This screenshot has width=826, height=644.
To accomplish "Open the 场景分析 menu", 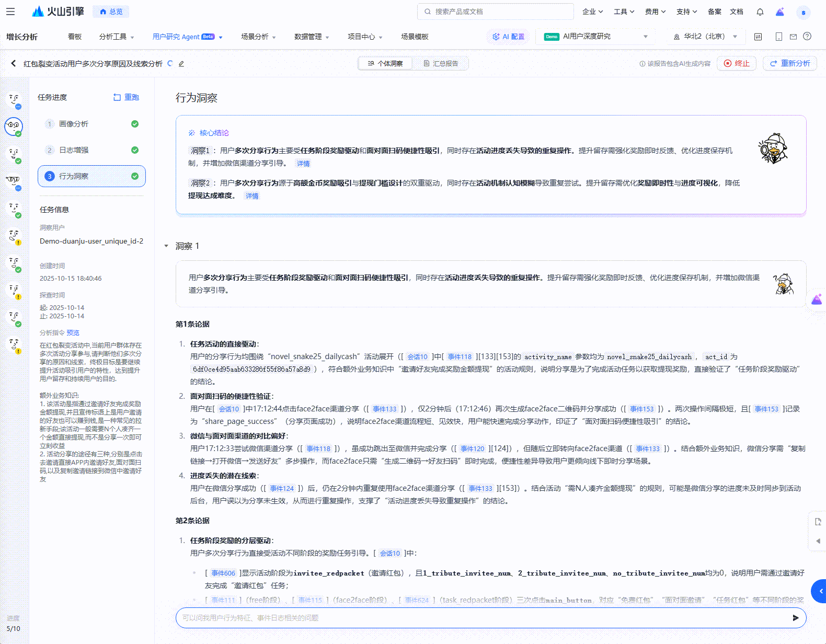I will pyautogui.click(x=258, y=37).
